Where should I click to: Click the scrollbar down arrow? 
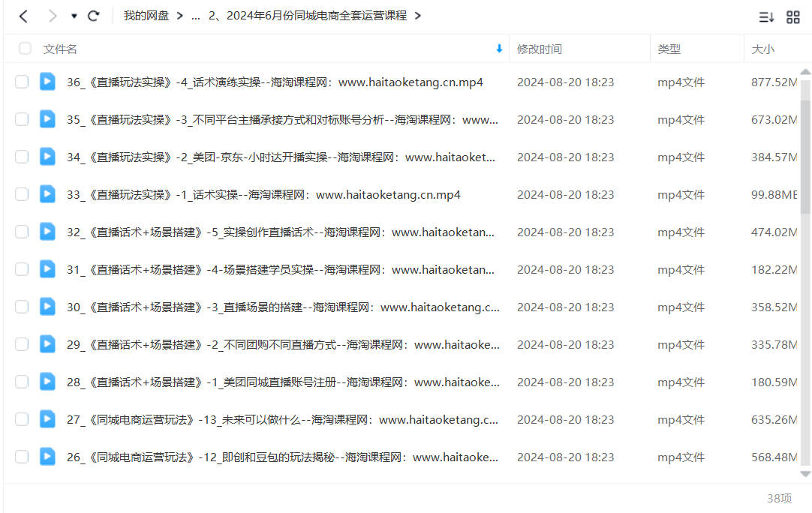[x=805, y=474]
